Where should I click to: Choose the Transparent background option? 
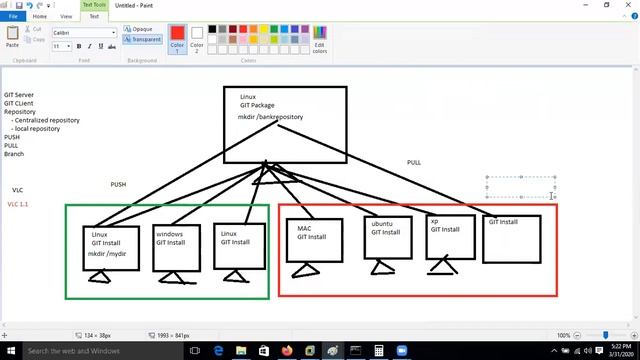142,39
